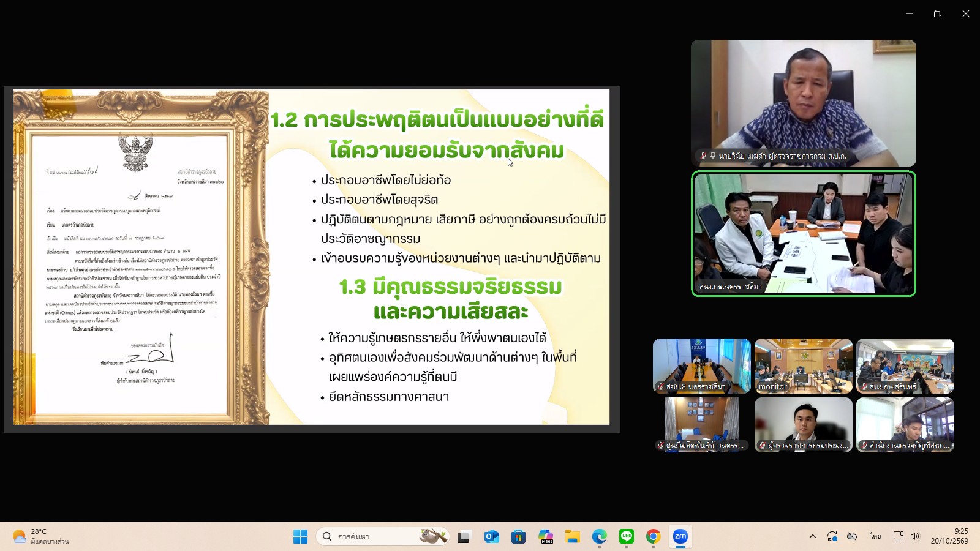The image size is (980, 551).
Task: Switch input language via ไทย indicator
Action: [875, 537]
